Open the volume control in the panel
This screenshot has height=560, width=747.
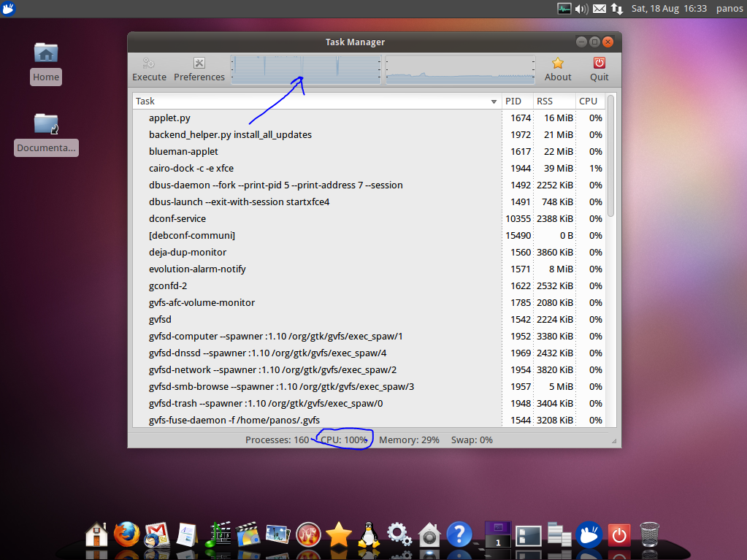[581, 9]
